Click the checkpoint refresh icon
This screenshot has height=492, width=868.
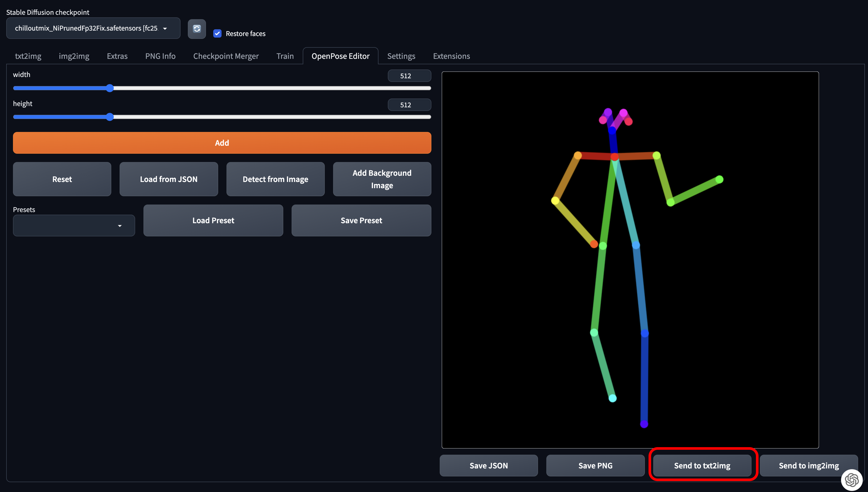[x=196, y=29]
